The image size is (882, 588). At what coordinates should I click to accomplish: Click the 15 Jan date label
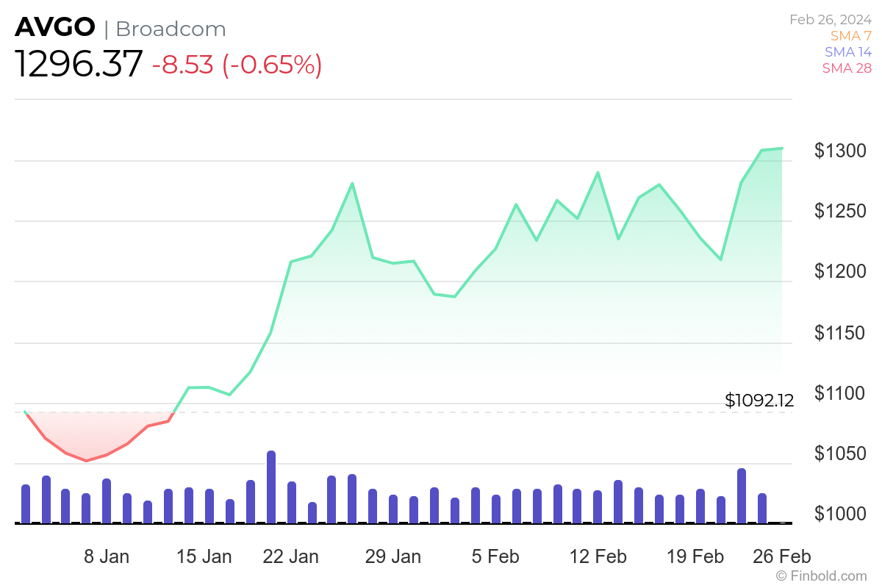coord(204,556)
